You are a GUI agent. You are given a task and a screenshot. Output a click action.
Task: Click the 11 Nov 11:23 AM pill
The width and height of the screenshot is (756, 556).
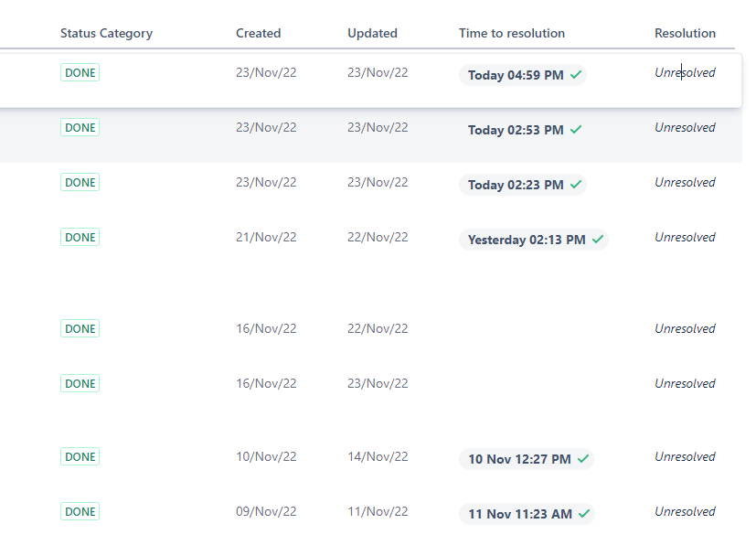(x=520, y=514)
